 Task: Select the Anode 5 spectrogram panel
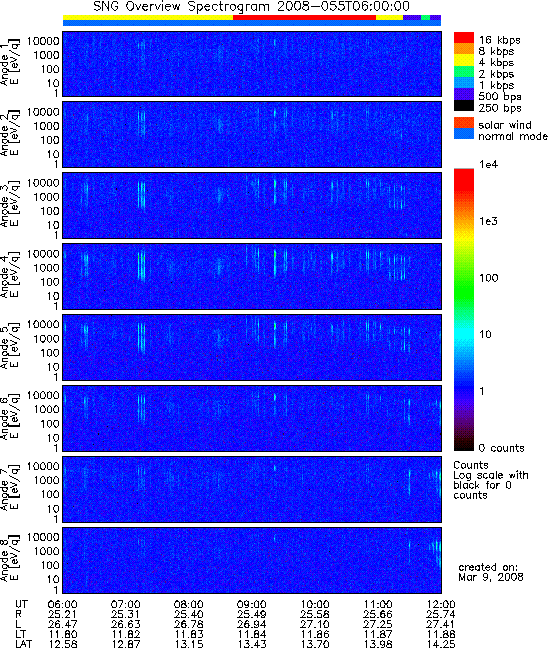[252, 348]
